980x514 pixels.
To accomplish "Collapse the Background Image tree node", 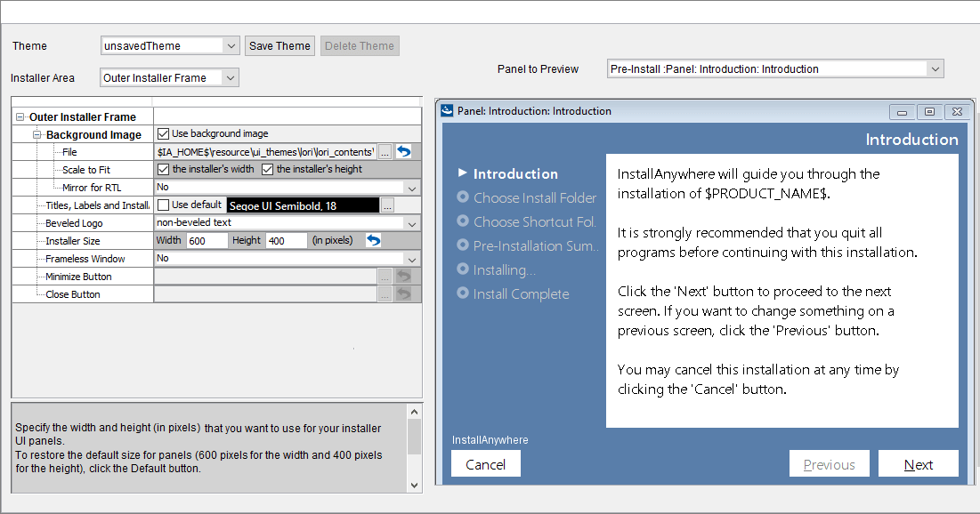I will (x=35, y=133).
